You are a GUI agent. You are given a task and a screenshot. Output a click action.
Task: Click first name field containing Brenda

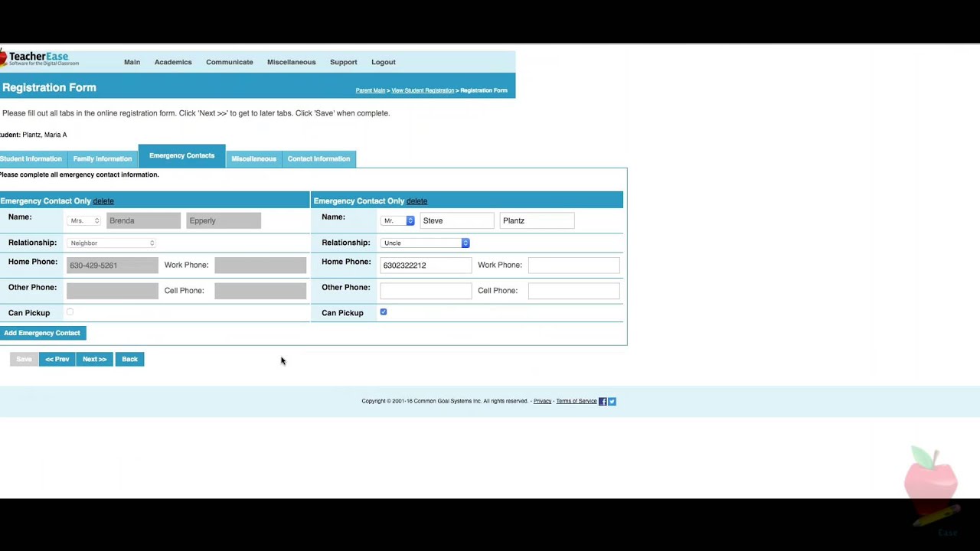143,220
